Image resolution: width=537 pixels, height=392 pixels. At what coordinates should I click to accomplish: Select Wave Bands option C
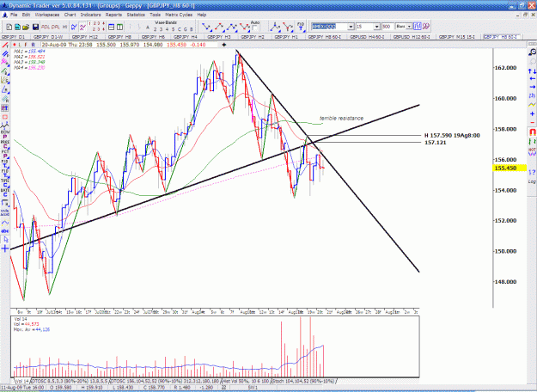(x=180, y=29)
